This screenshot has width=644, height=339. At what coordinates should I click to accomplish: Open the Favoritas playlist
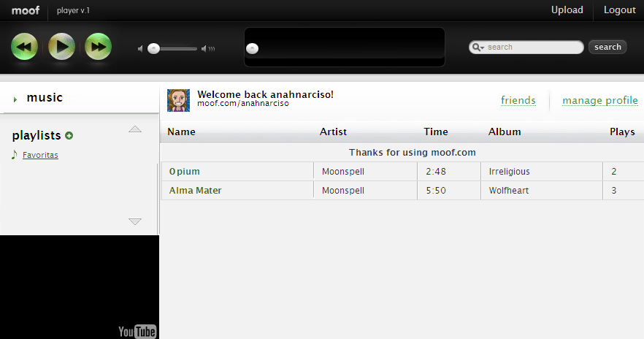pyautogui.click(x=40, y=155)
